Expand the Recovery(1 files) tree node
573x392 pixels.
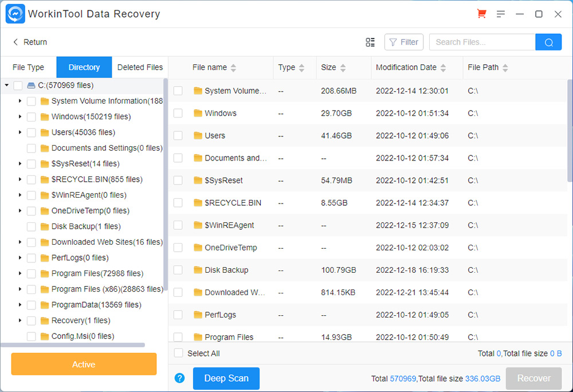(20, 320)
